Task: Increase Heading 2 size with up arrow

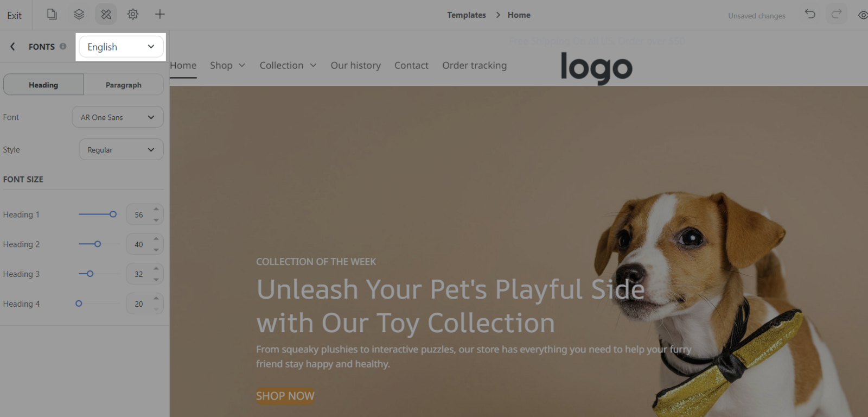Action: pyautogui.click(x=156, y=239)
